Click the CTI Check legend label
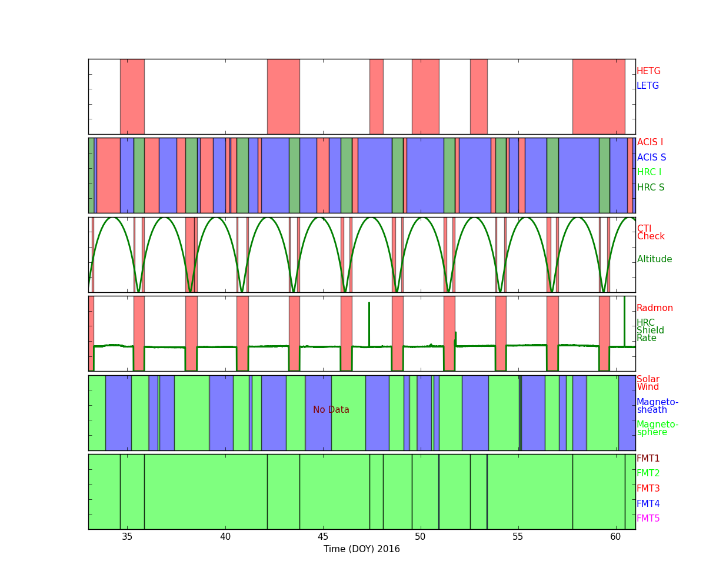706x588 pixels. [651, 233]
